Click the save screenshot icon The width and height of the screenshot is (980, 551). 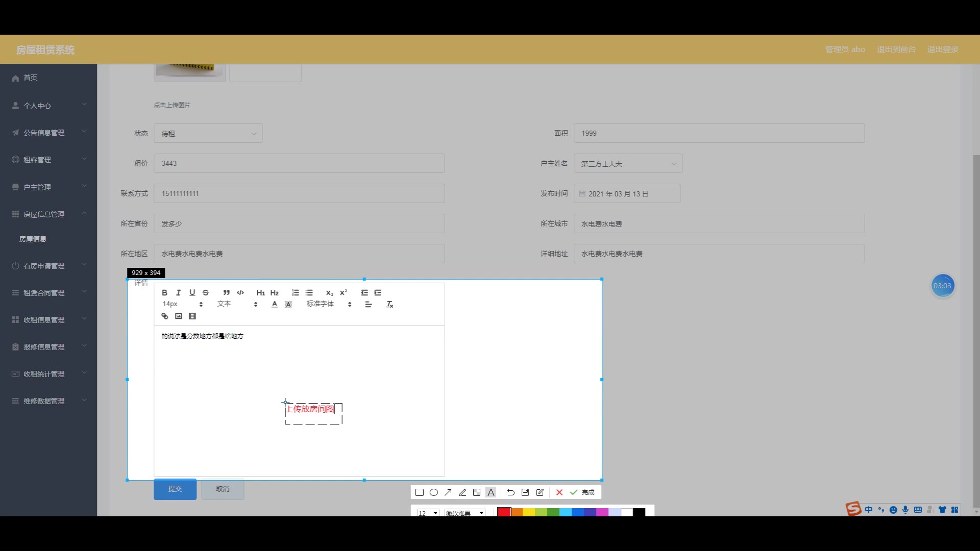click(525, 492)
